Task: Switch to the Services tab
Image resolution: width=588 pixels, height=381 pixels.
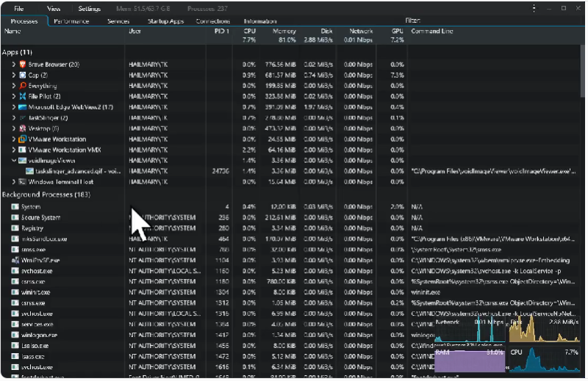Action: [x=118, y=21]
